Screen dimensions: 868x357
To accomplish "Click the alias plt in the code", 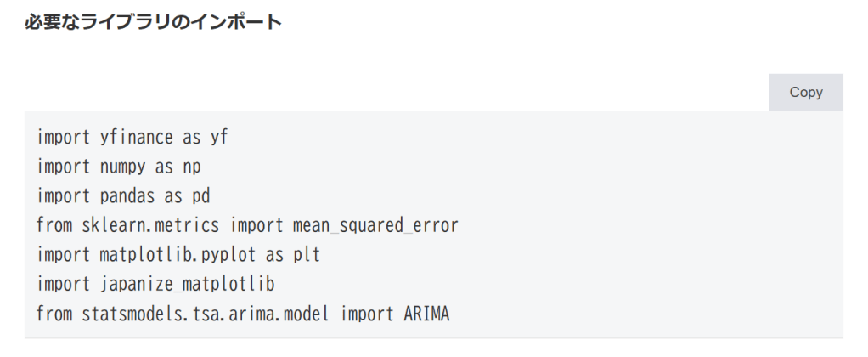I will pos(306,255).
